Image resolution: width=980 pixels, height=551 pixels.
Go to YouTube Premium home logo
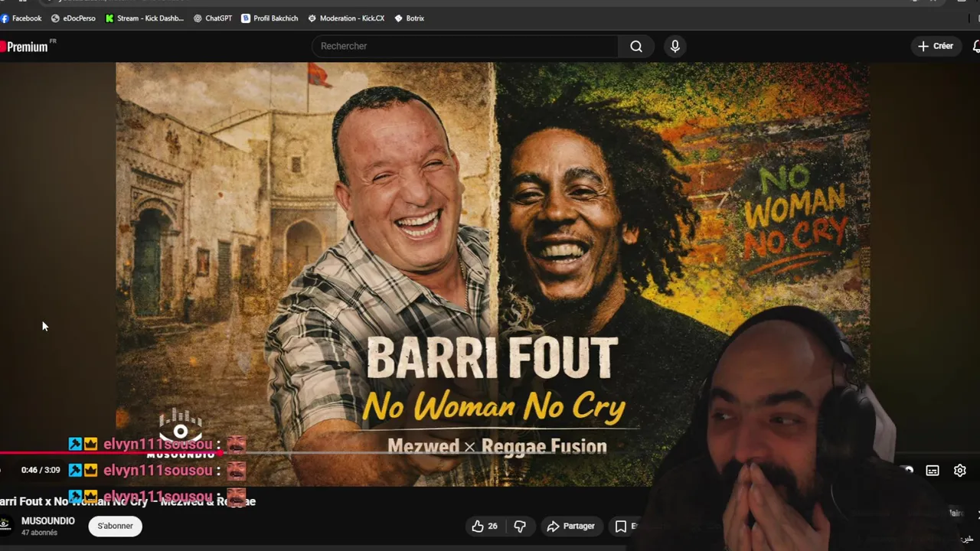[25, 47]
